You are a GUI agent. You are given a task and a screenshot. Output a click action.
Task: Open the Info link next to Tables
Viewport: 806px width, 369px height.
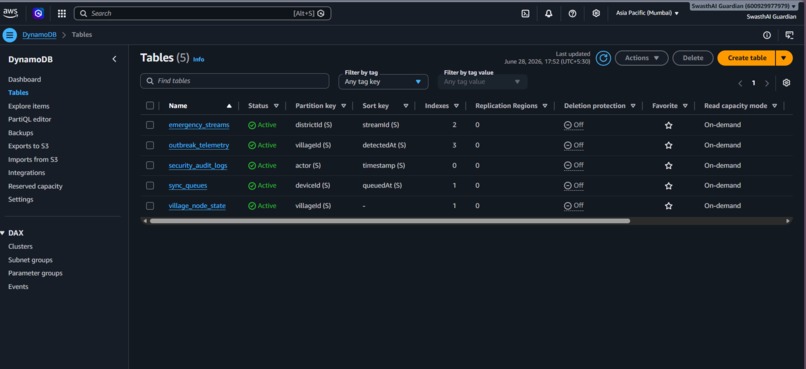pos(198,60)
